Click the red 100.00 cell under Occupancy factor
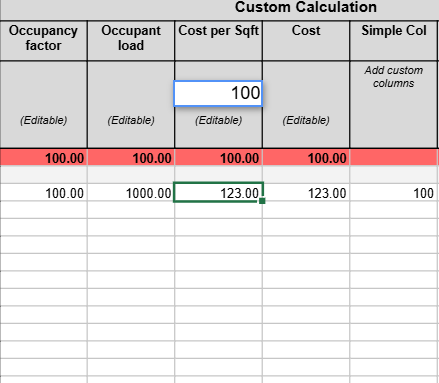This screenshot has width=439, height=383. 44,157
